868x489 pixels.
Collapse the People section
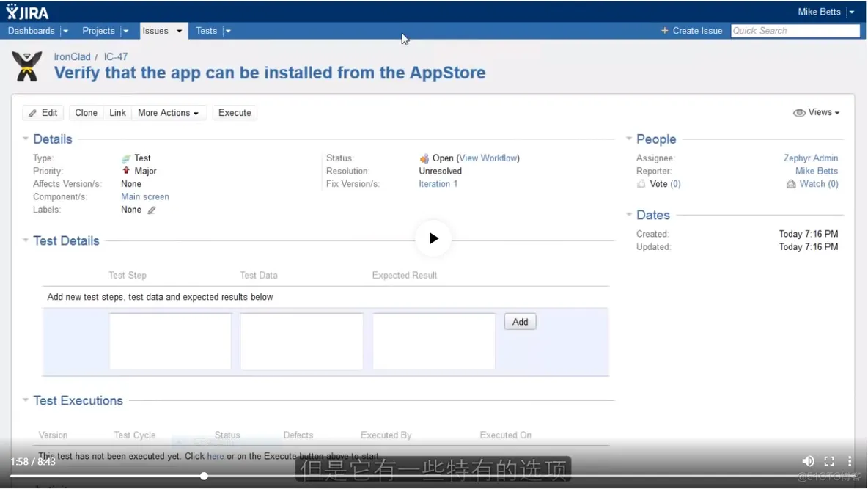[629, 139]
